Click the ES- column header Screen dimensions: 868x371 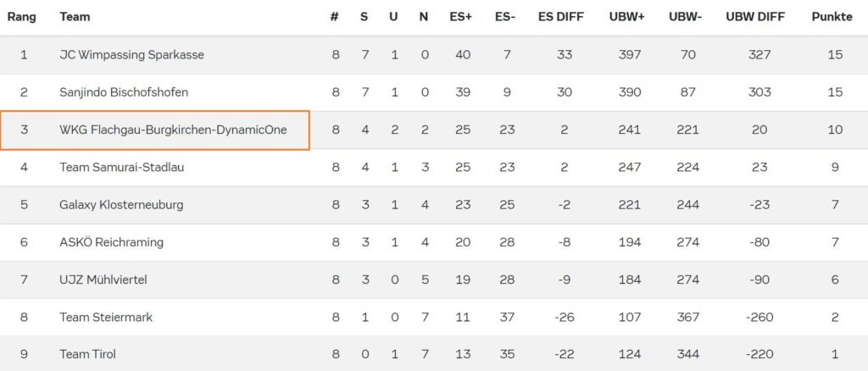[x=505, y=17]
